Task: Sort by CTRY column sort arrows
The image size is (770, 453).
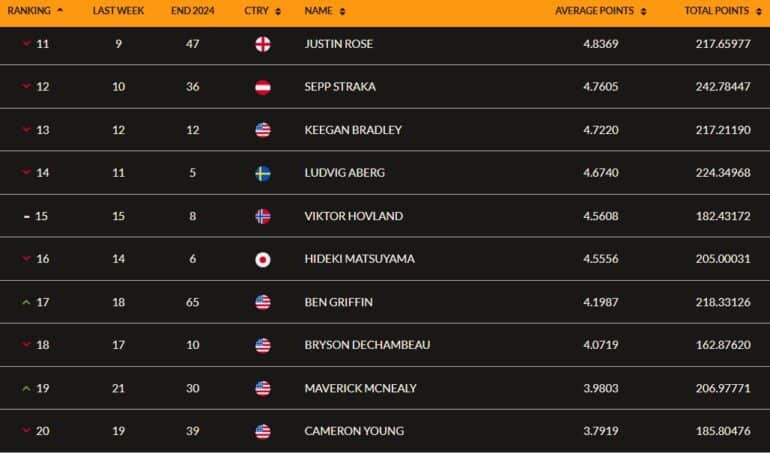Action: [278, 11]
